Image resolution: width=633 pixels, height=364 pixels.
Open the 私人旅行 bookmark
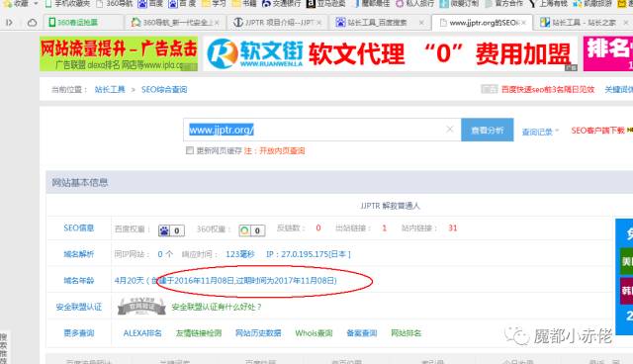pos(414,3)
